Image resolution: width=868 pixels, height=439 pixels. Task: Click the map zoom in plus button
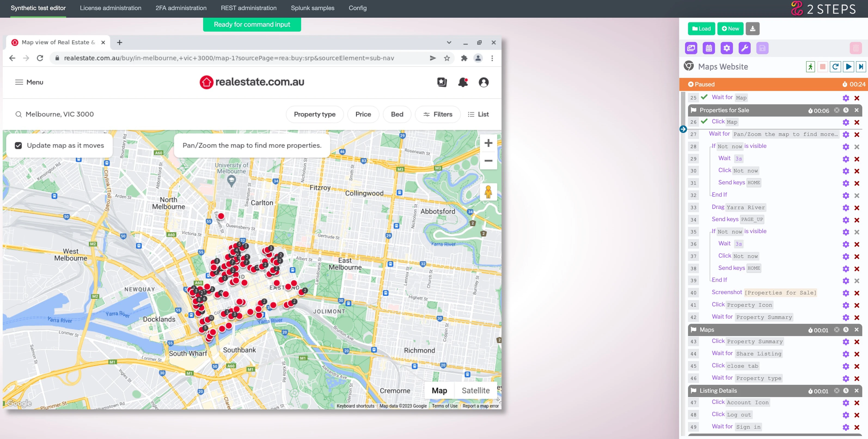point(488,143)
